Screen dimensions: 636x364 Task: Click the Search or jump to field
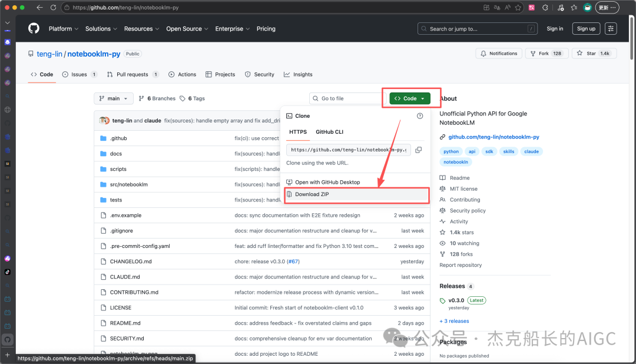coord(478,29)
